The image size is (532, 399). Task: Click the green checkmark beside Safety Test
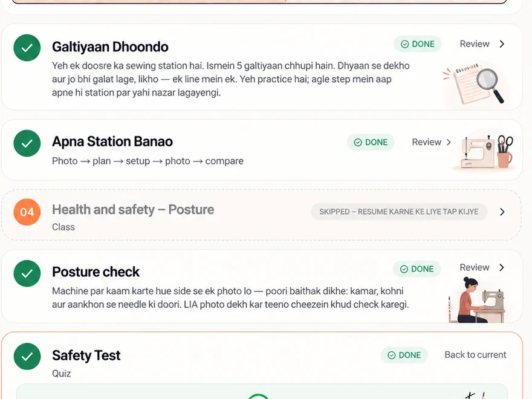(x=27, y=356)
